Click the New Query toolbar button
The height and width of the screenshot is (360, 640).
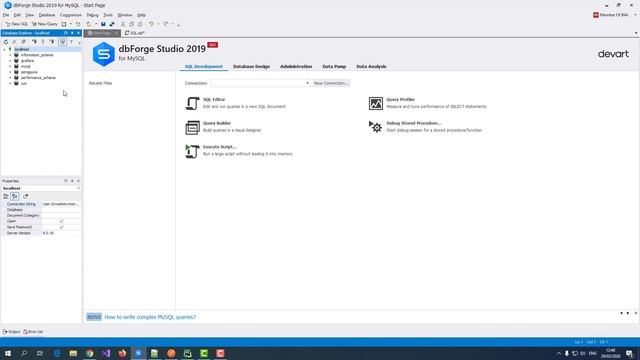pos(44,24)
